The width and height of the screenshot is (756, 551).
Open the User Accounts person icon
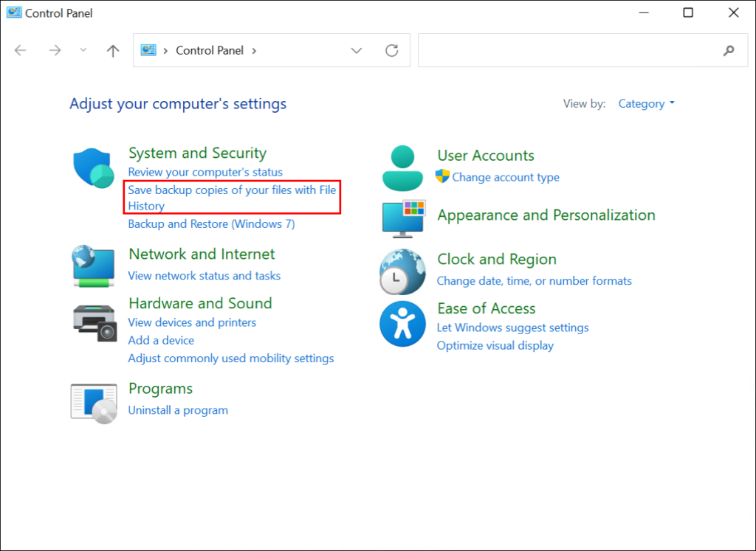coord(402,168)
